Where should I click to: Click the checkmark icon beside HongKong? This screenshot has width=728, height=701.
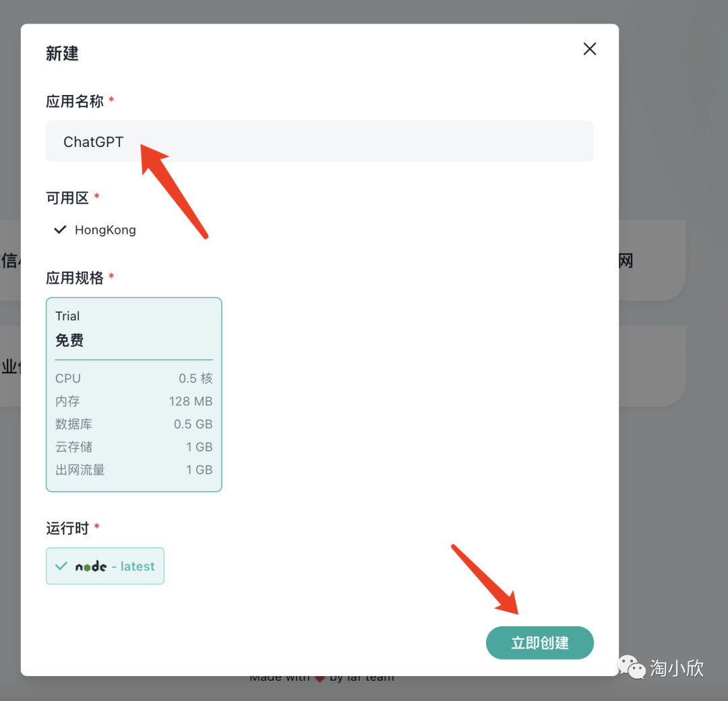61,230
